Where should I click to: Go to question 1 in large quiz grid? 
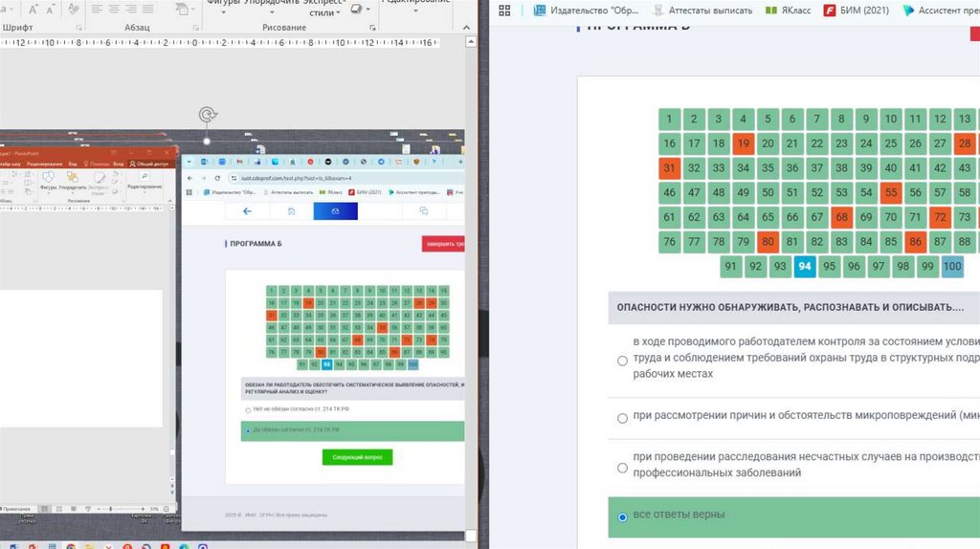[669, 119]
